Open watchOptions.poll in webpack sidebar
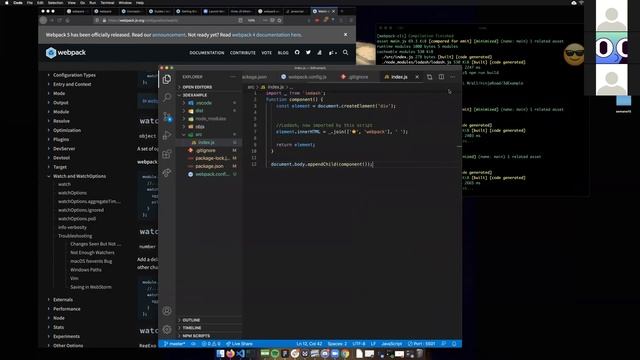Viewport: 640px width, 360px height. 77,219
